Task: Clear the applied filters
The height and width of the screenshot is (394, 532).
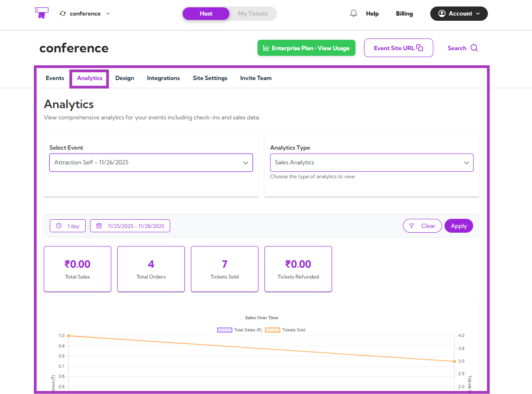Action: (x=422, y=226)
